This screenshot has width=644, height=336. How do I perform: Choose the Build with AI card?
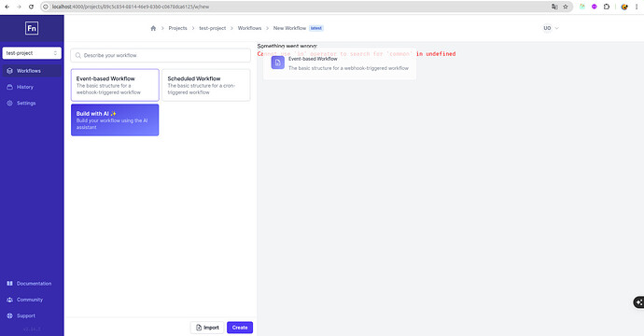coord(115,120)
